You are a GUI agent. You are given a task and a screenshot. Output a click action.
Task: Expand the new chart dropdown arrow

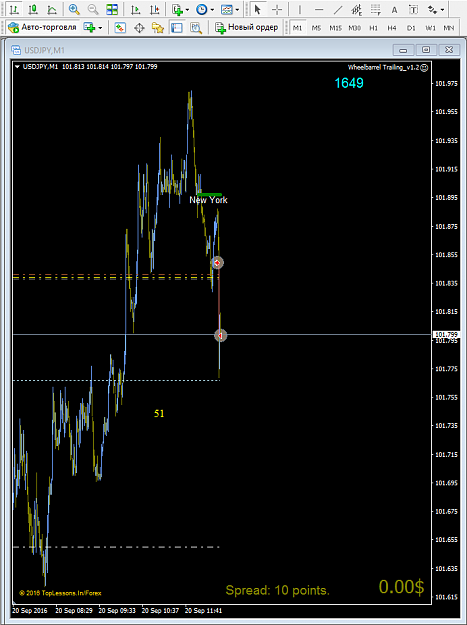[x=100, y=28]
